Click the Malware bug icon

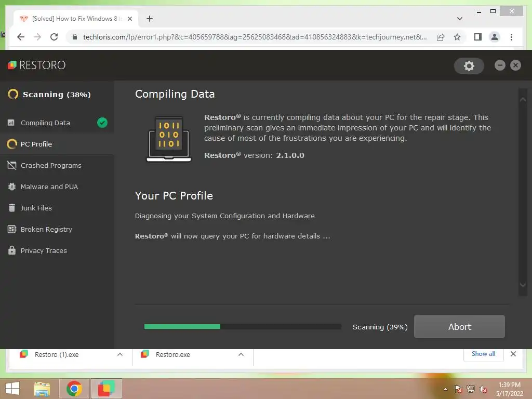tap(12, 187)
